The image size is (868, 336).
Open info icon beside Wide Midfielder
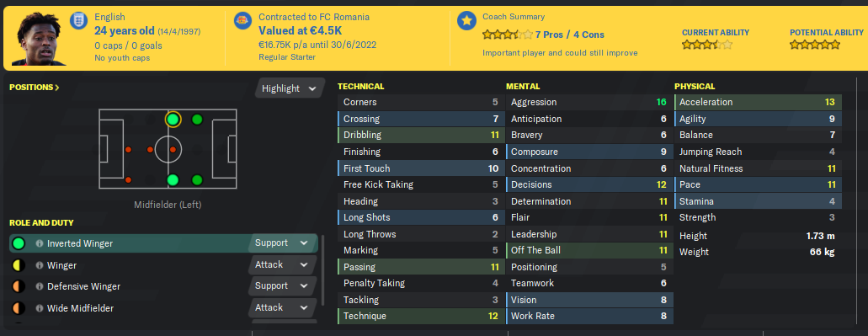pos(40,308)
